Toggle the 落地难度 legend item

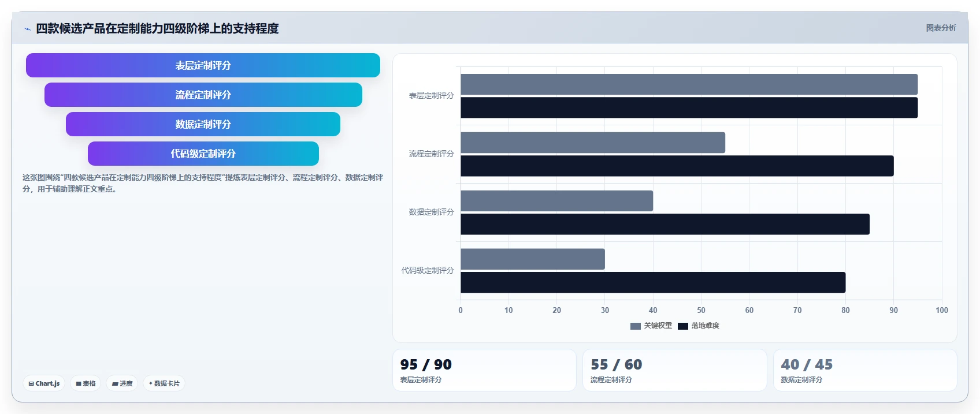(699, 326)
